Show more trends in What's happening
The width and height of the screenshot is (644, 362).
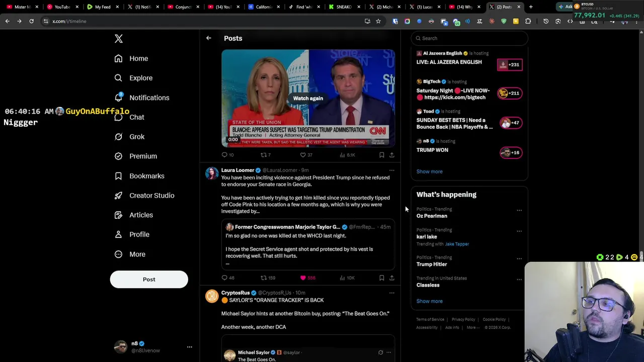click(429, 301)
